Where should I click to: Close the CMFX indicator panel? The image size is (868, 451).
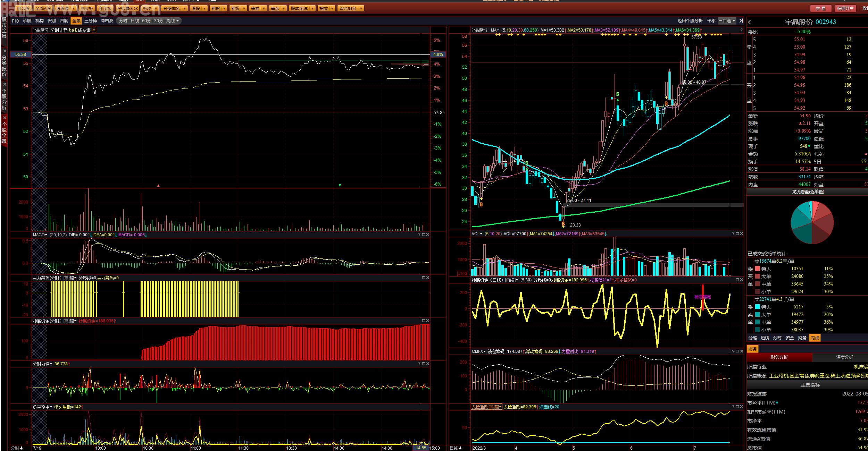[742, 351]
